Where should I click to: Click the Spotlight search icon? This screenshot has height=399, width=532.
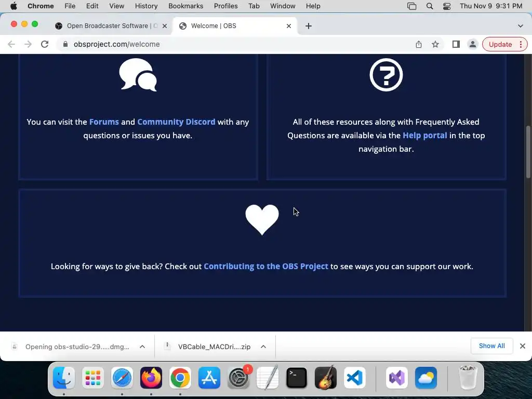coord(430,6)
